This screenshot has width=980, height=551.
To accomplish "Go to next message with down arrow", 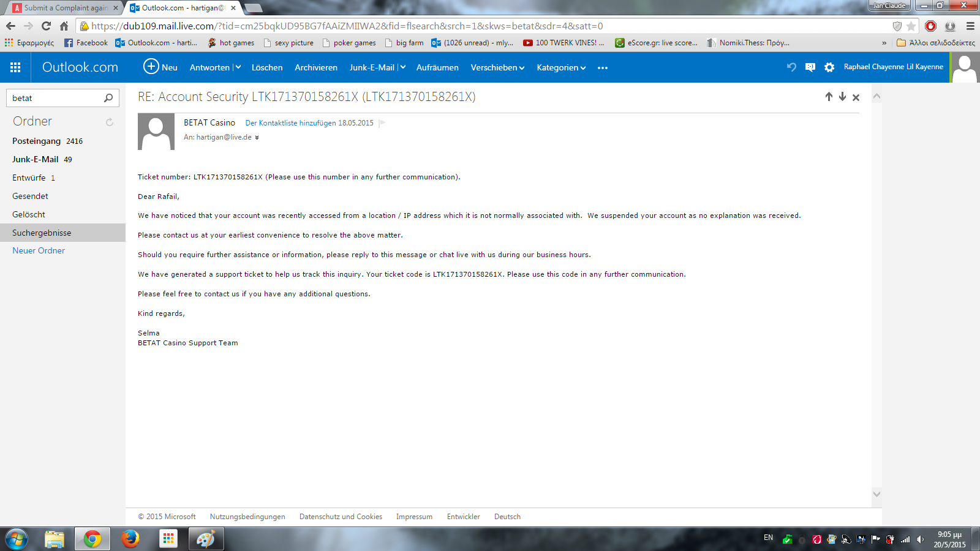I will coord(842,97).
